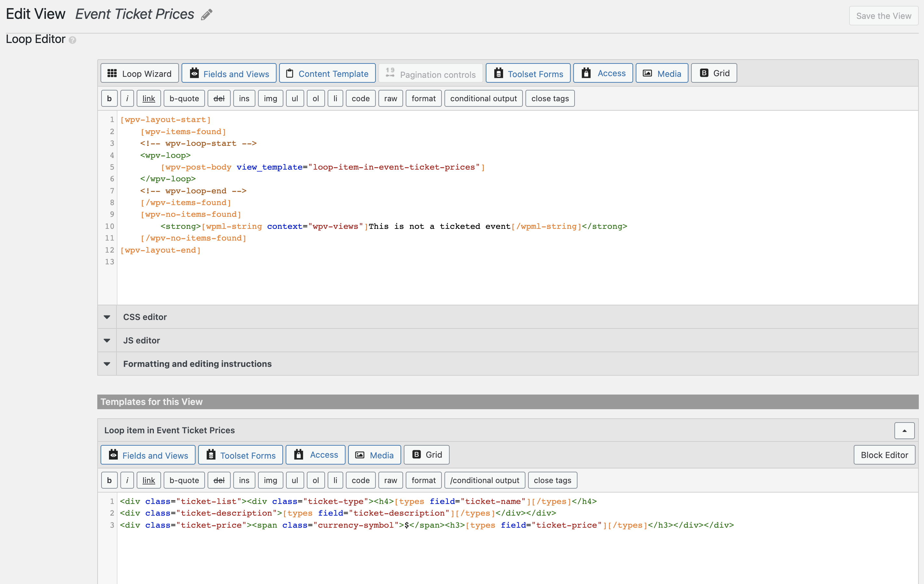Insert code tag in template quicktags
The image size is (924, 584).
pos(361,480)
